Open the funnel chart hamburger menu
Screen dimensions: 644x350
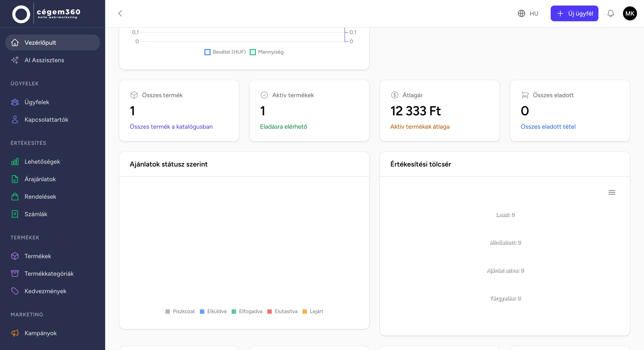tap(612, 192)
